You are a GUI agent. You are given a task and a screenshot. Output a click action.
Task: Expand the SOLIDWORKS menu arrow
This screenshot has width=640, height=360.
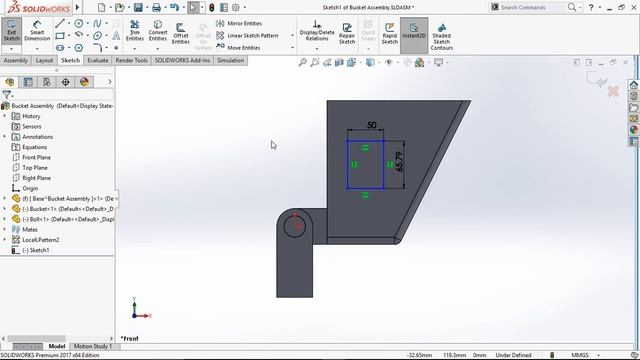pos(78,7)
